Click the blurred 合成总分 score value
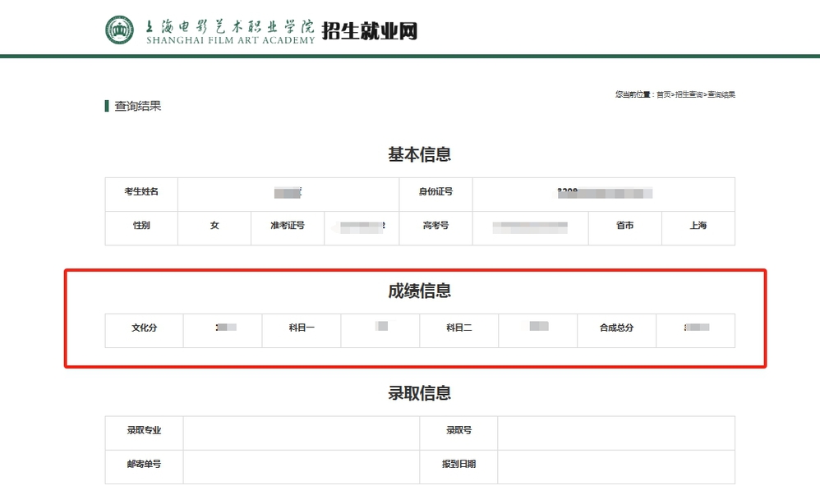This screenshot has height=504, width=820. click(695, 328)
